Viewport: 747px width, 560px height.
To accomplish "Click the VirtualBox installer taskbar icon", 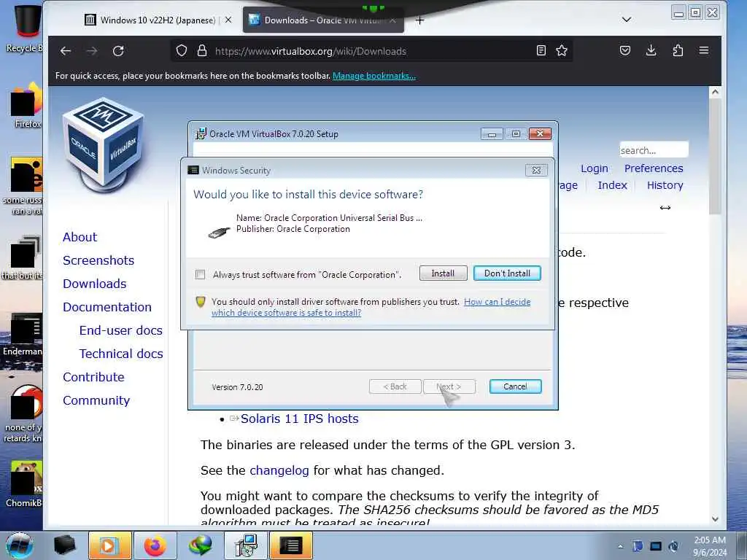I will (x=246, y=545).
